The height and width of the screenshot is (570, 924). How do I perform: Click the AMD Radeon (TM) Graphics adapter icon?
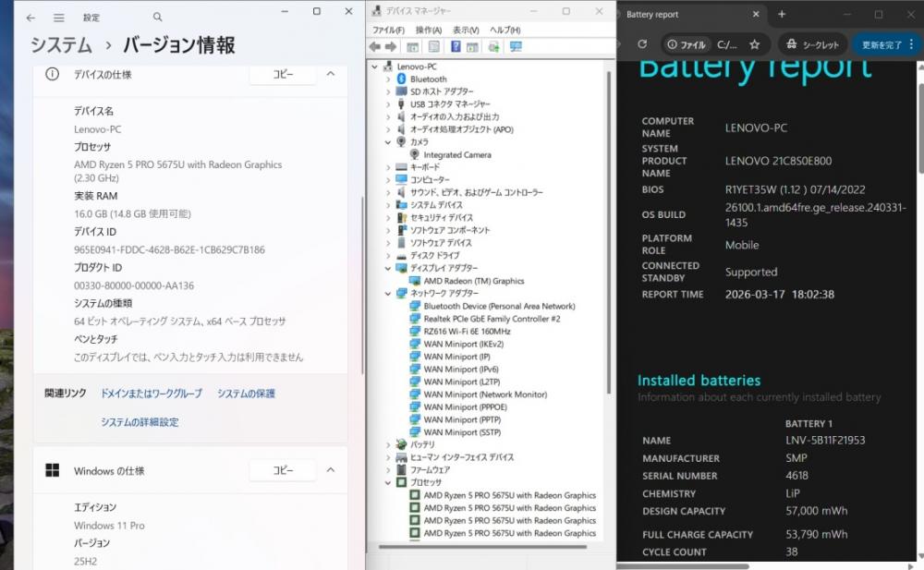(x=414, y=281)
